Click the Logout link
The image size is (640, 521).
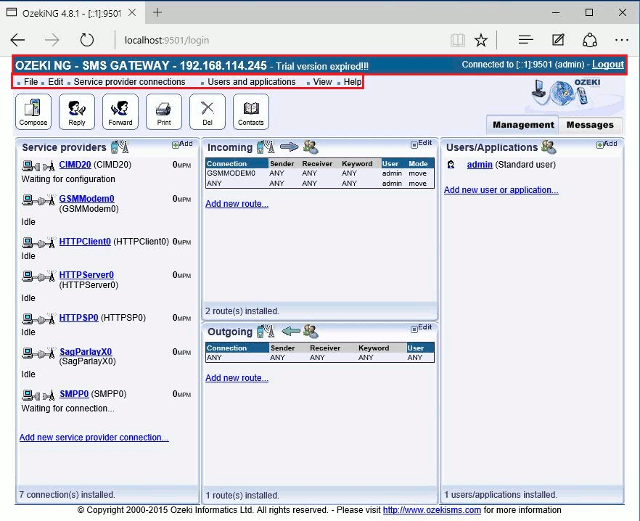[607, 64]
